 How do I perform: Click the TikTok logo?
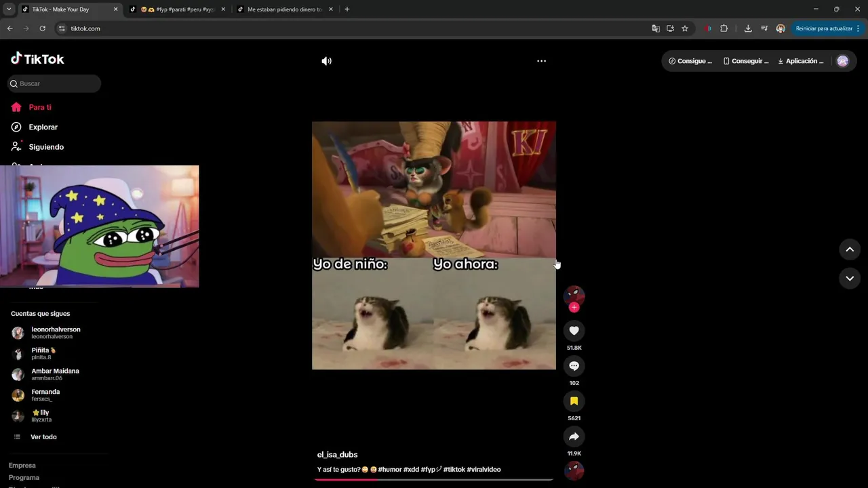[37, 59]
